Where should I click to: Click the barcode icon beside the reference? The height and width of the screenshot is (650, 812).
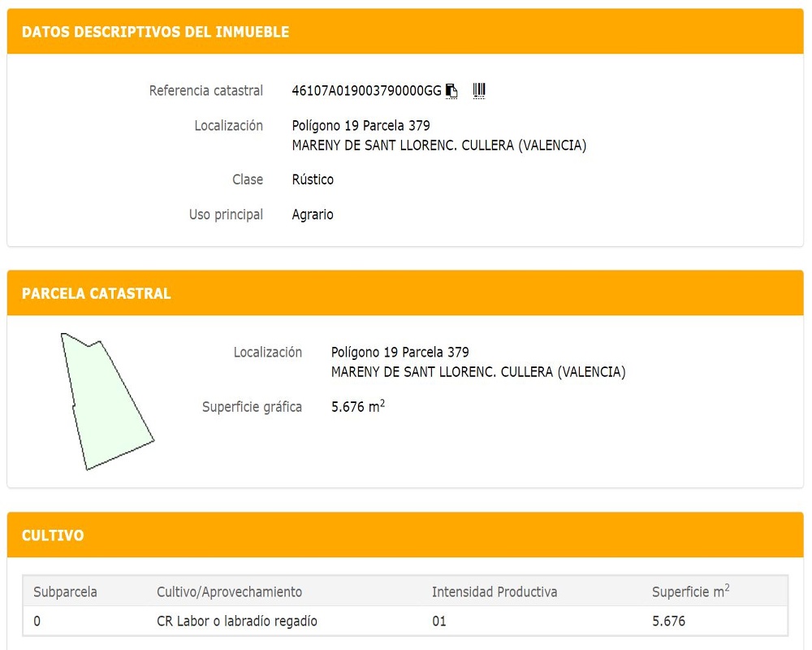pyautogui.click(x=479, y=90)
